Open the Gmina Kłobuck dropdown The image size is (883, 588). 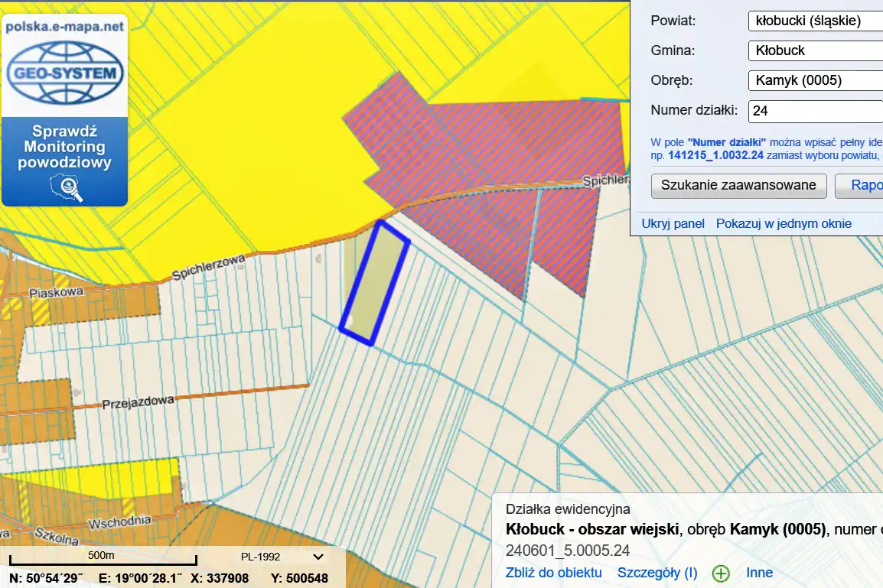[x=815, y=50]
